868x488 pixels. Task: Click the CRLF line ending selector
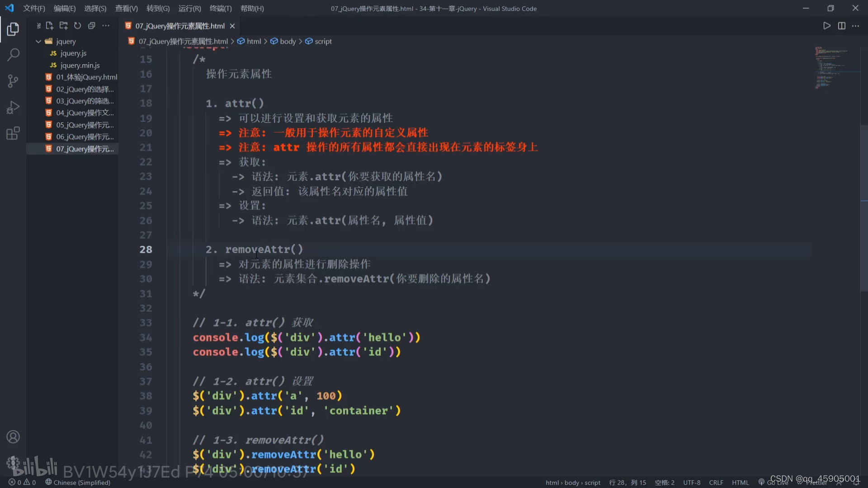(x=716, y=483)
